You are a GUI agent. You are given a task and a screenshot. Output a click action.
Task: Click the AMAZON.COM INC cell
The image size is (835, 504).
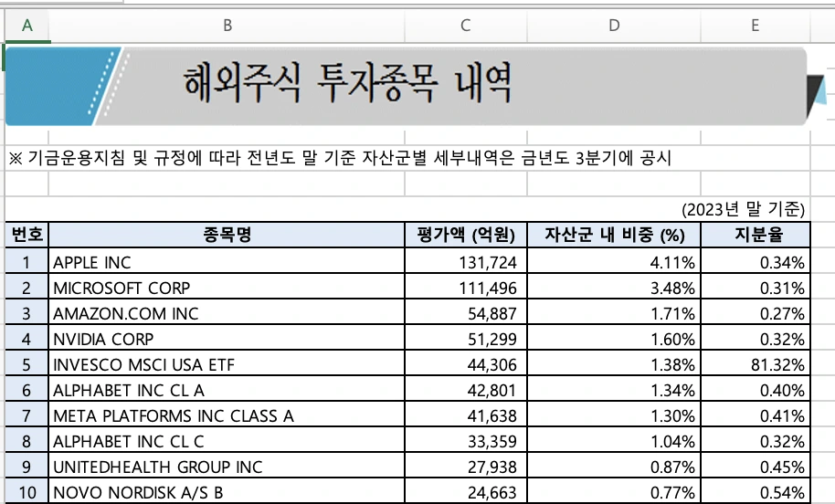227,312
